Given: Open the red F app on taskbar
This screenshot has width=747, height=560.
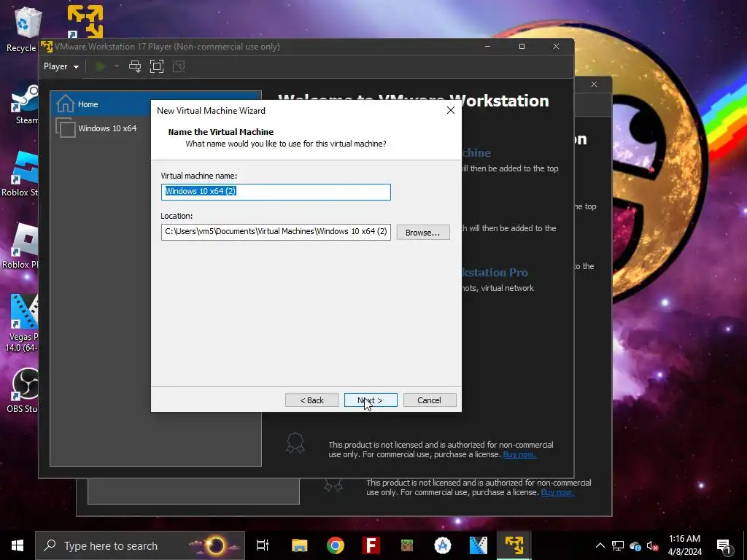Looking at the screenshot, I should (371, 545).
